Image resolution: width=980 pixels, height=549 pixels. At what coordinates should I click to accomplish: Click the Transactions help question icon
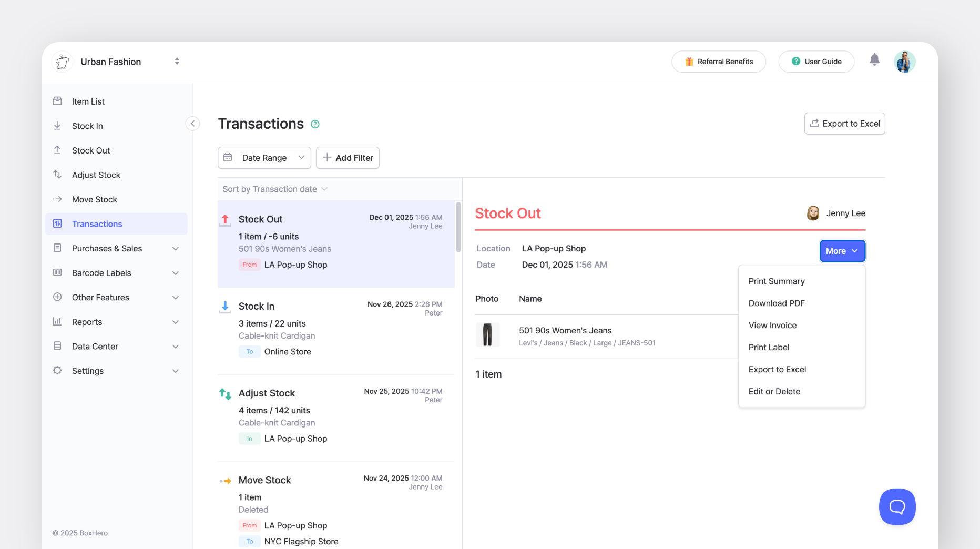click(315, 124)
